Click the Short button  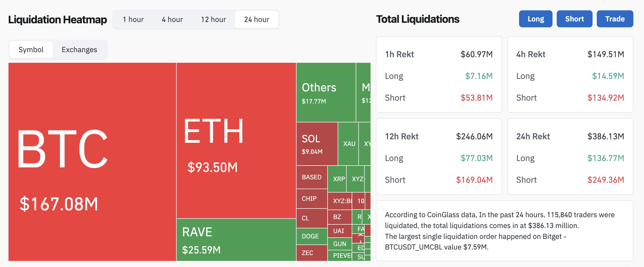pyautogui.click(x=575, y=19)
